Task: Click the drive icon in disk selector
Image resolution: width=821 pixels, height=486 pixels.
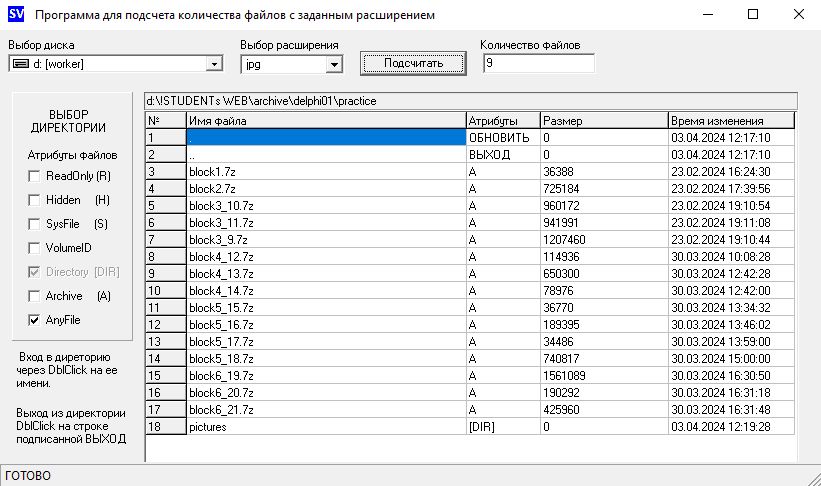Action: [20, 64]
